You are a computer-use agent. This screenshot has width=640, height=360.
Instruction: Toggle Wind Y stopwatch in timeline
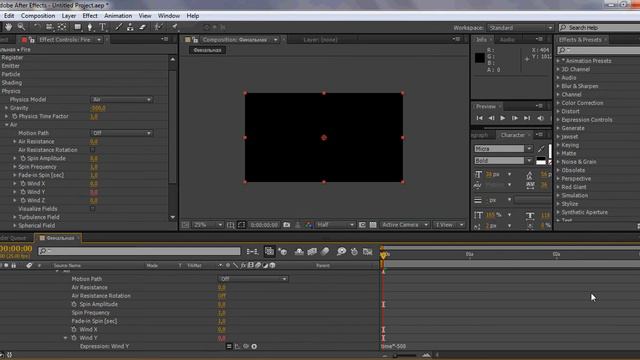[74, 338]
